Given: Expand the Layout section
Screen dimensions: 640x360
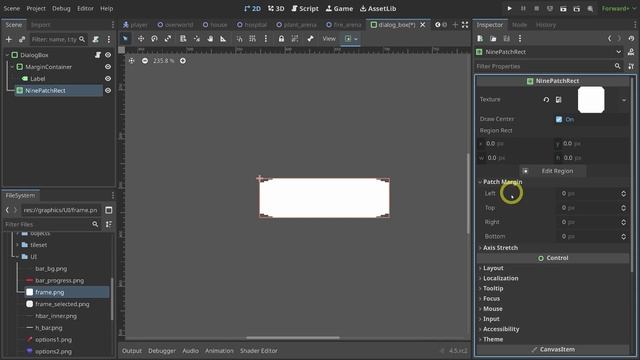Looking at the screenshot, I should pos(493,268).
